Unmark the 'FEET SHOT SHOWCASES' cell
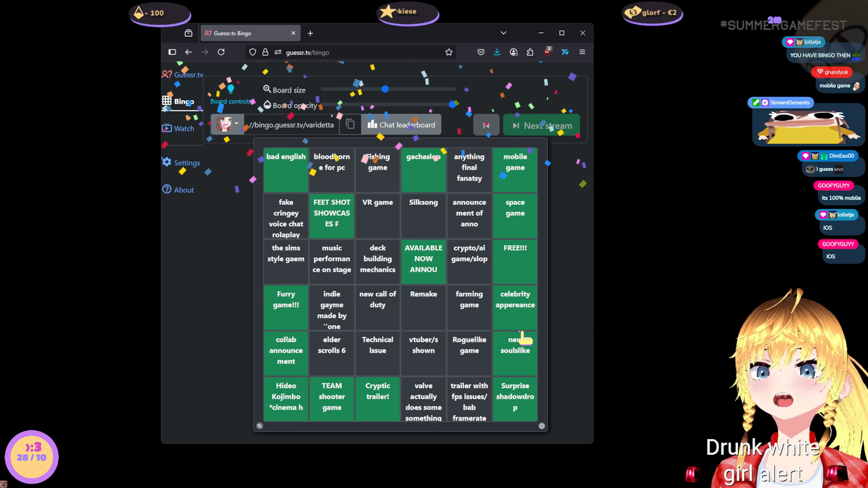Viewport: 868px width, 488px height. click(x=332, y=216)
